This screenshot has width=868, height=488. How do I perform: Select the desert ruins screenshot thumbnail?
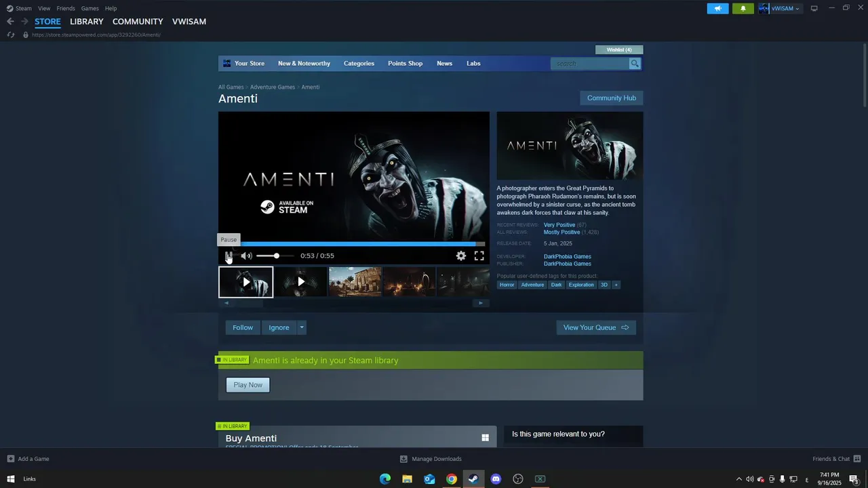click(355, 282)
